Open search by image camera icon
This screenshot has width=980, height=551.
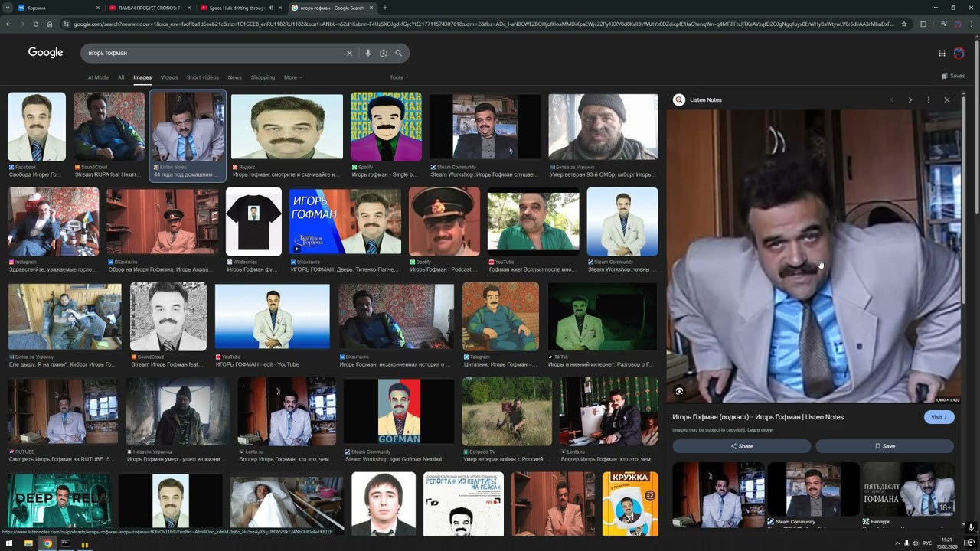pos(384,53)
